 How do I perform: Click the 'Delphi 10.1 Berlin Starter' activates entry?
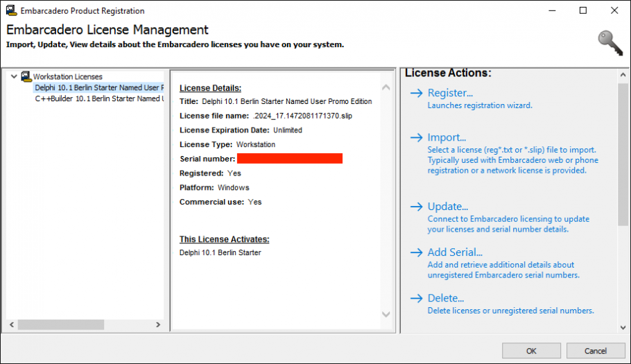(220, 252)
